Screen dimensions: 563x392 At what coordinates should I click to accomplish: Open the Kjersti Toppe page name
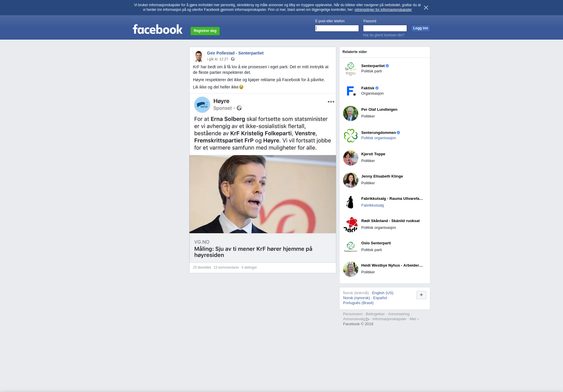pyautogui.click(x=373, y=154)
